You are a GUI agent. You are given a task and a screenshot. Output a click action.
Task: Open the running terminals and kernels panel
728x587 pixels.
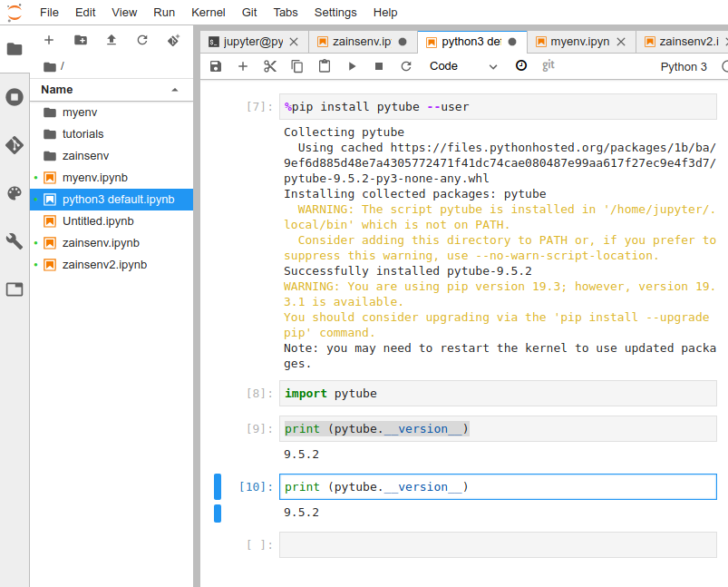(x=14, y=98)
